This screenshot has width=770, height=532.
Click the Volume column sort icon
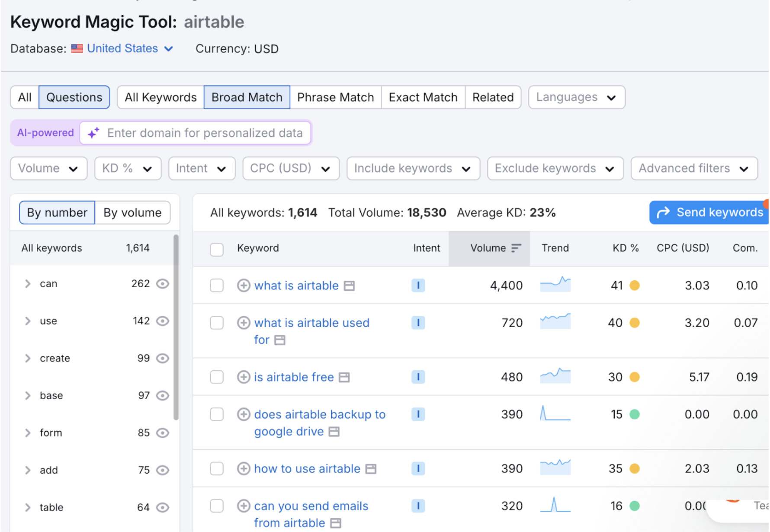click(x=516, y=248)
